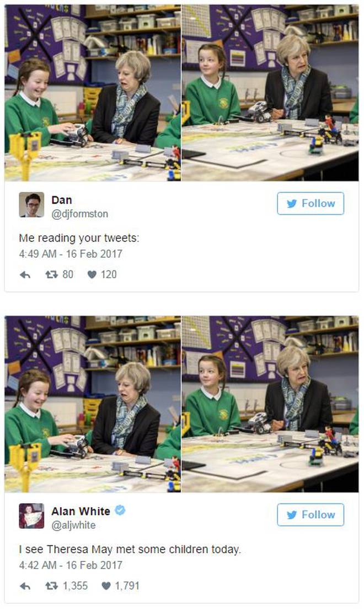
Task: Open the right photo in Dan's tweet
Action: coord(270,93)
